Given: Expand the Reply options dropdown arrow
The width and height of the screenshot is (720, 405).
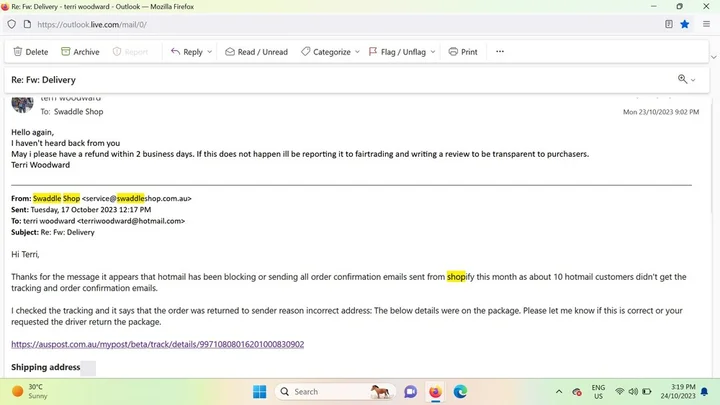Looking at the screenshot, I should tap(210, 52).
